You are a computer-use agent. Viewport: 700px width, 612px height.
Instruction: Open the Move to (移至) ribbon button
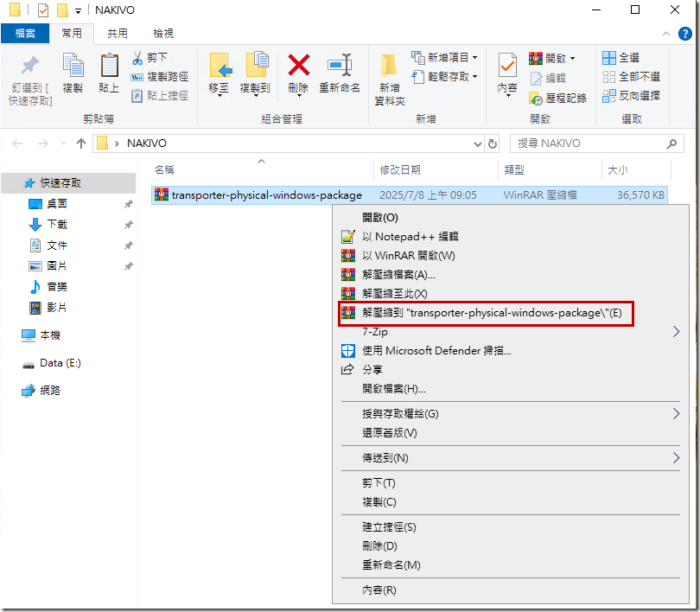[220, 74]
